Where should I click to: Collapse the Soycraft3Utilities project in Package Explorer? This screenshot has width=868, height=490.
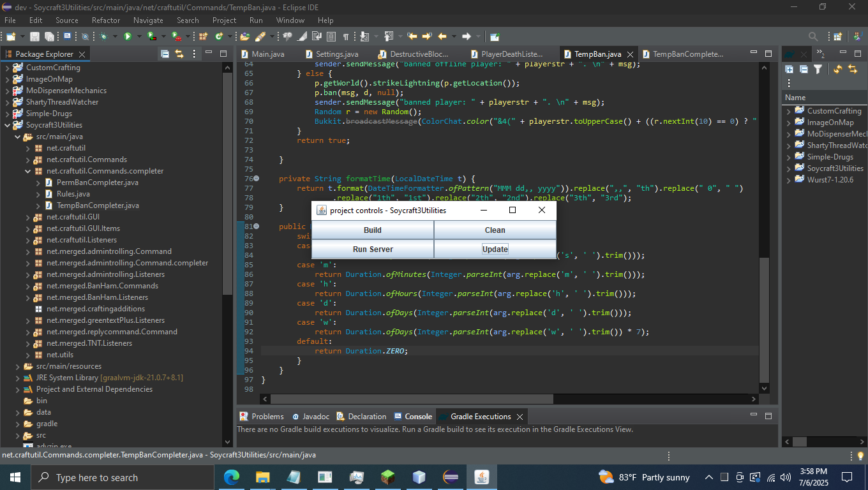8,125
